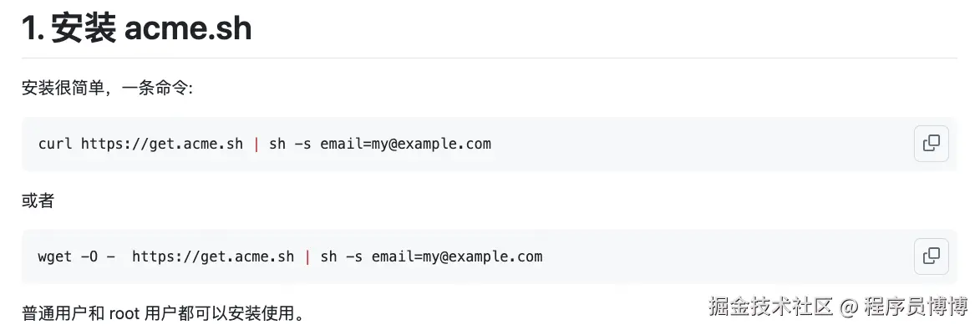Image resolution: width=980 pixels, height=330 pixels.
Task: Click email=my@example.com in the wget command
Action: click(457, 256)
